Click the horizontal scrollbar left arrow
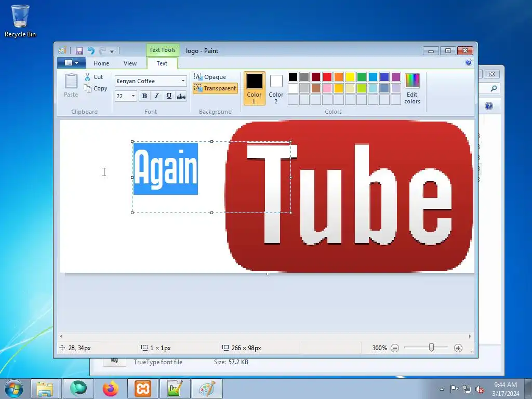 pyautogui.click(x=61, y=336)
